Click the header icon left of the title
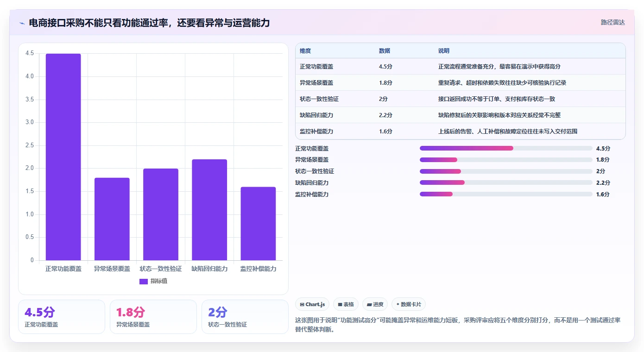This screenshot has width=644, height=352. click(22, 23)
